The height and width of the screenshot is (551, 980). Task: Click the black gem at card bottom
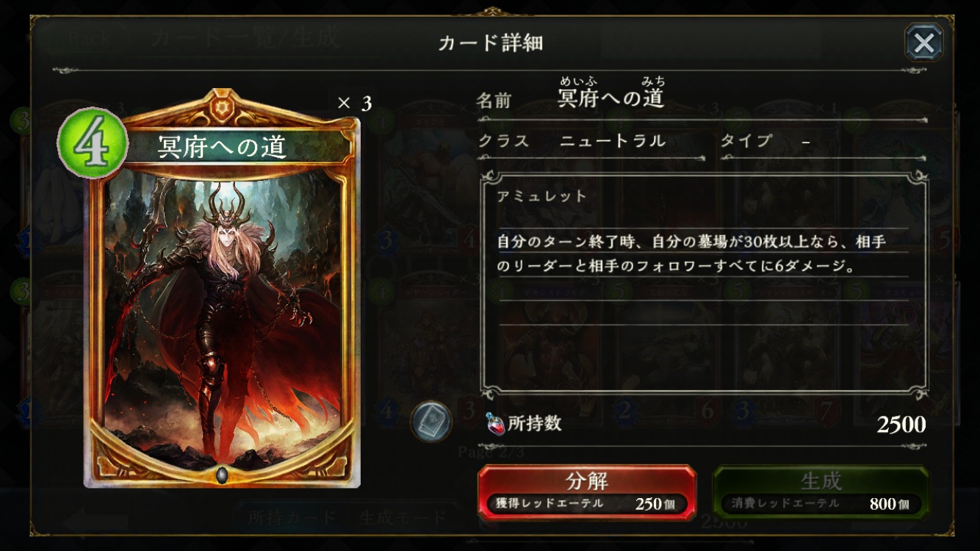coord(222,475)
